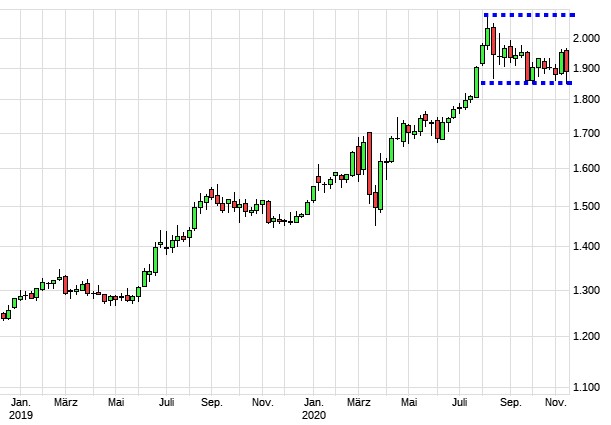The width and height of the screenshot is (611, 425).
Task: Click the 1.800 price axis label
Action: (x=586, y=99)
